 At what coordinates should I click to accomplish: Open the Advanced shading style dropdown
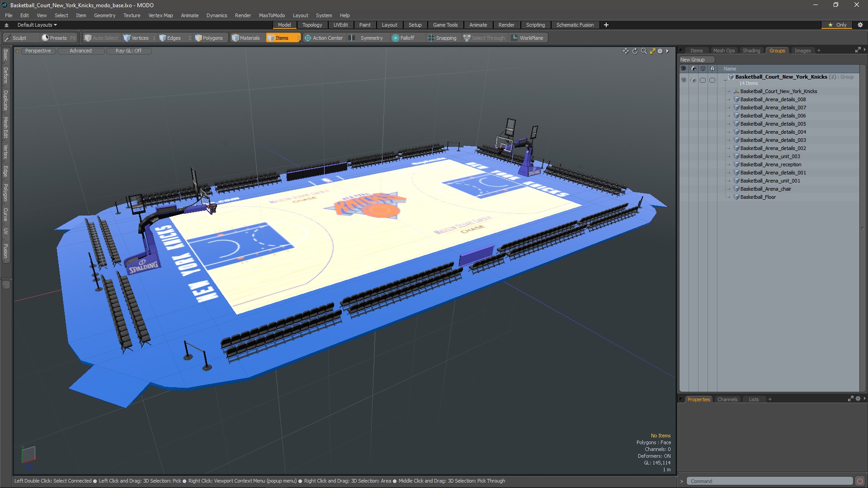80,51
